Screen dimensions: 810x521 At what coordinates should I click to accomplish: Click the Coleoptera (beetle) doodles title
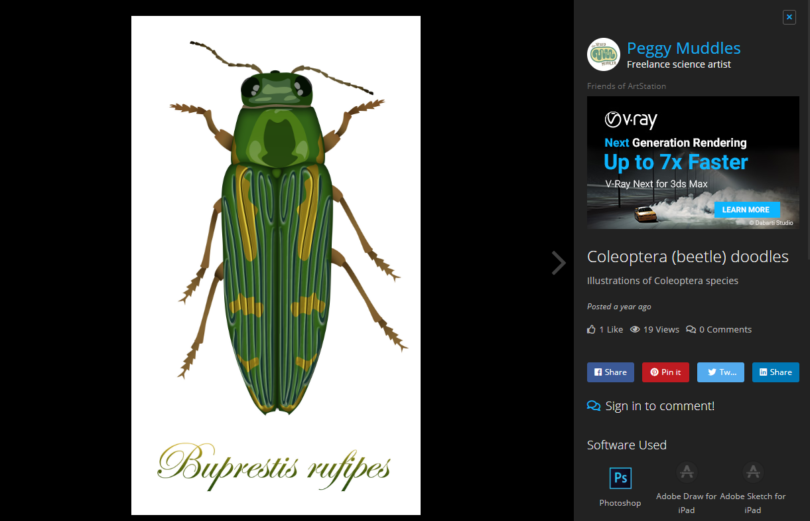687,257
